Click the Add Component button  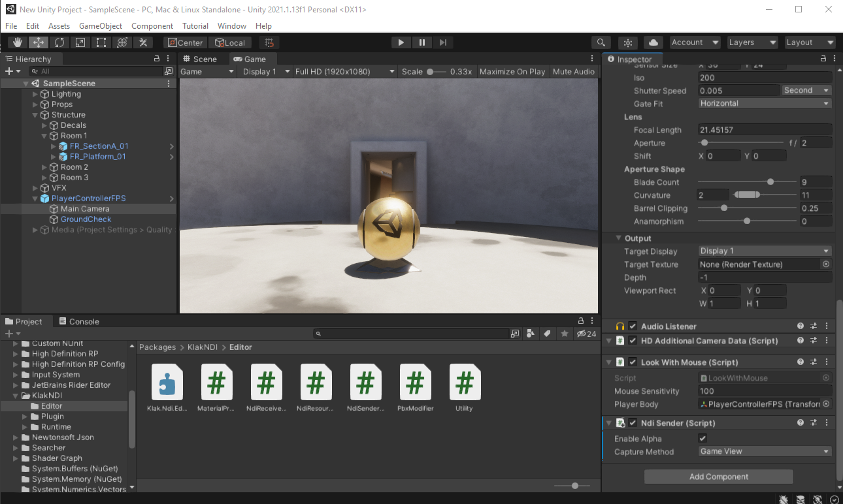pyautogui.click(x=718, y=476)
